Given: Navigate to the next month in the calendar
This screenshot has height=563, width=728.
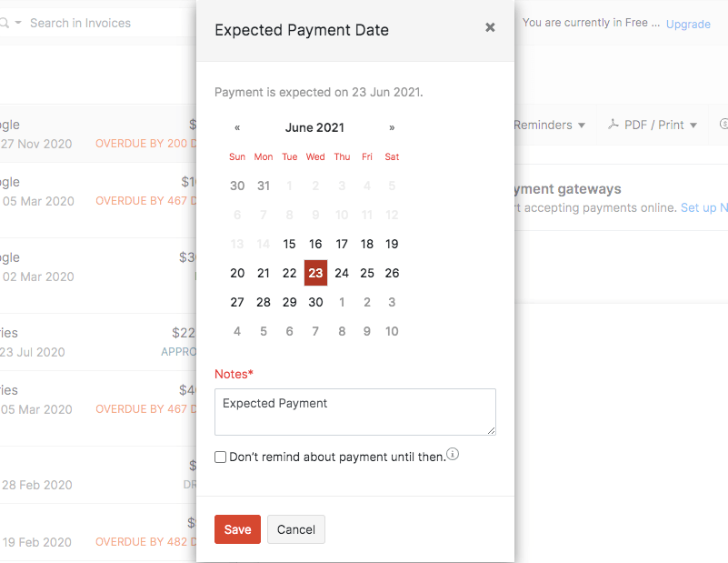Looking at the screenshot, I should (x=391, y=127).
